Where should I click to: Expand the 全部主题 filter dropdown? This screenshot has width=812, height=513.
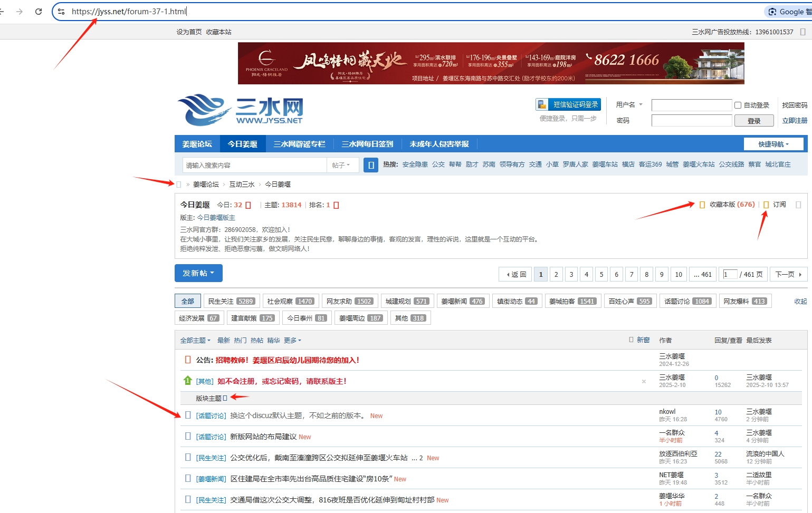[x=195, y=340]
